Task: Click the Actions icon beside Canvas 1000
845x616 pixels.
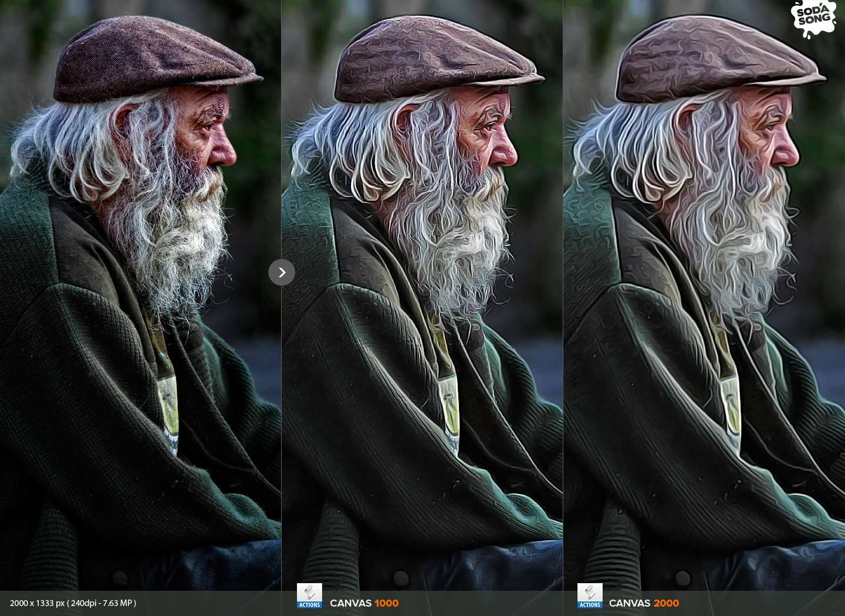Action: click(309, 595)
